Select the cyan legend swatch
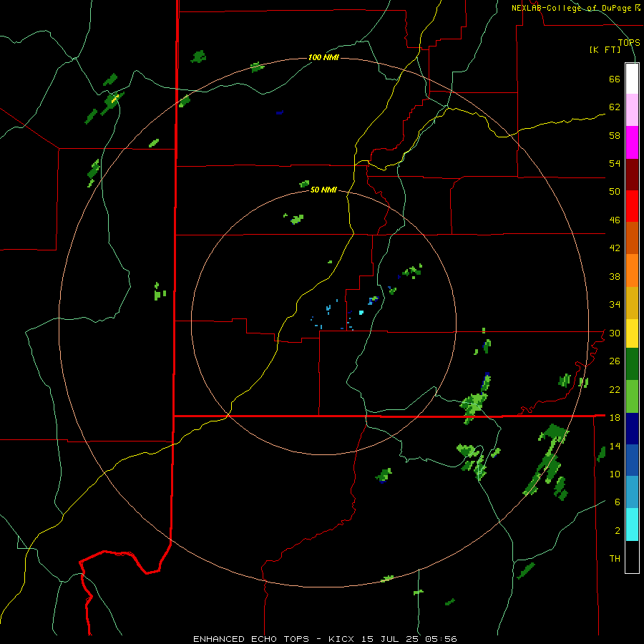The image size is (644, 644). click(x=632, y=525)
